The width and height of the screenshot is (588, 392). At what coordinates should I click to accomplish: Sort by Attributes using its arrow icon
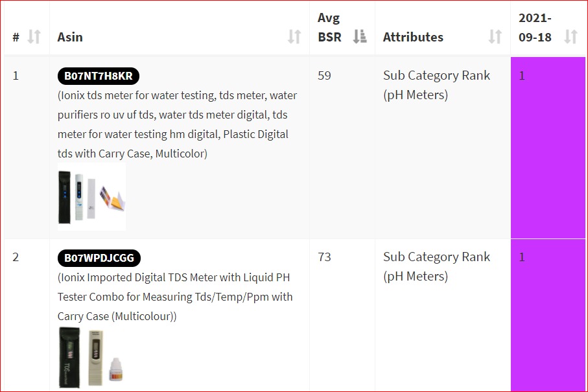click(x=495, y=37)
